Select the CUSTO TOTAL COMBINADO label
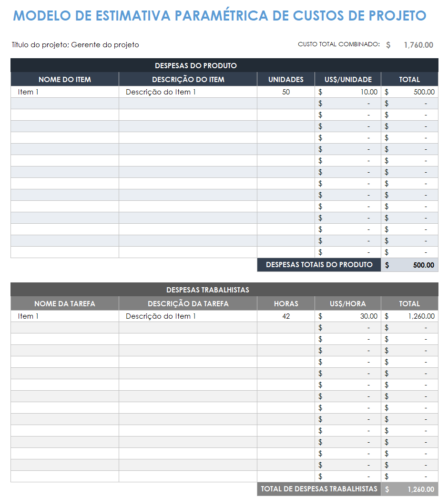This screenshot has width=448, height=499. 339,44
